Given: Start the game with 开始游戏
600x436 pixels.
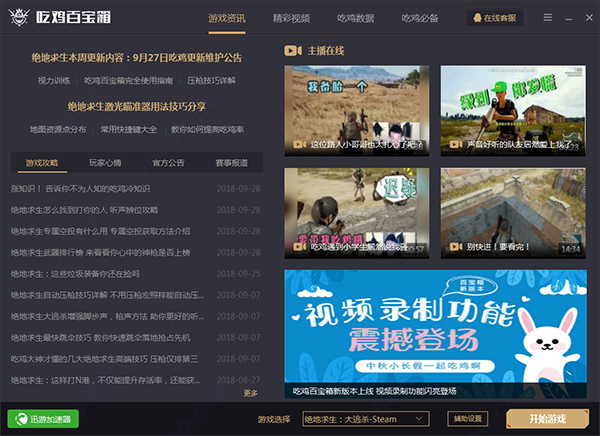Looking at the screenshot, I should [x=548, y=419].
